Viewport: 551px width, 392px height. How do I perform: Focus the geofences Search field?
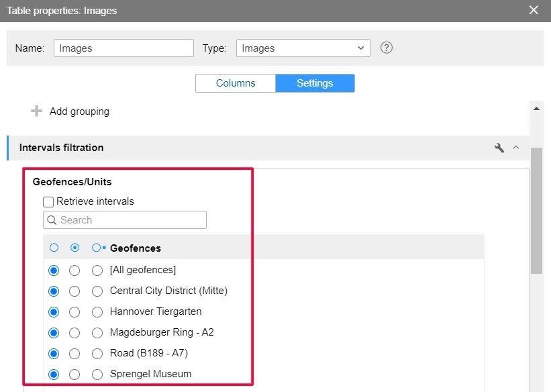131,220
